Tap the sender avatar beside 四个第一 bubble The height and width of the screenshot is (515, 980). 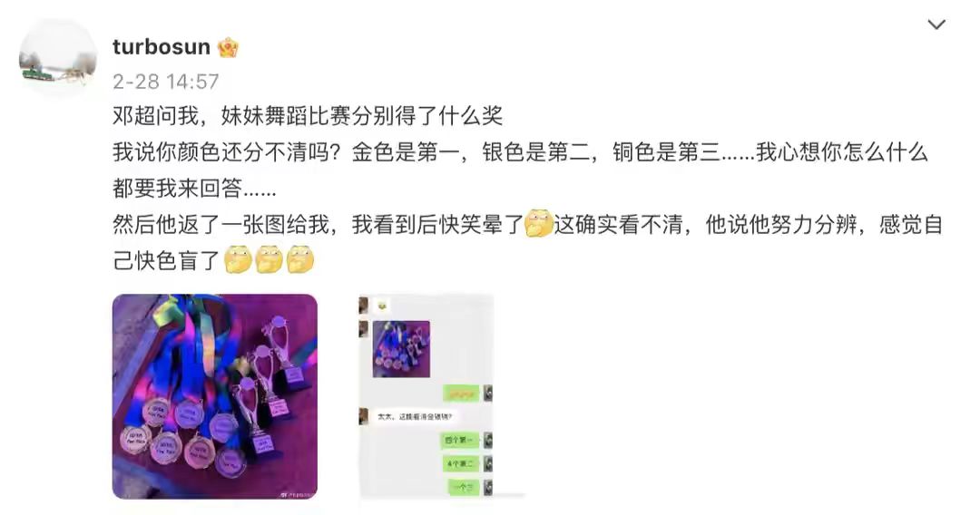pyautogui.click(x=488, y=440)
